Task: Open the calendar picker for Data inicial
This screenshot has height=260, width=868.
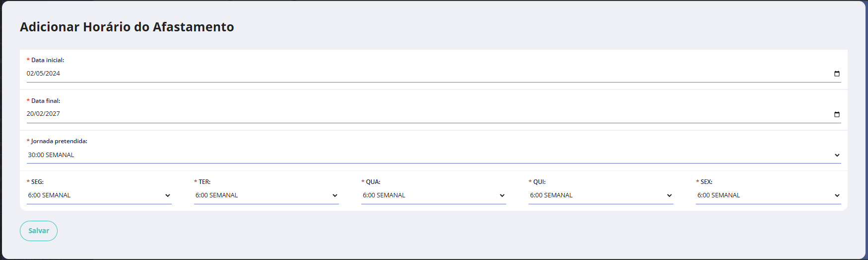Action: click(837, 74)
